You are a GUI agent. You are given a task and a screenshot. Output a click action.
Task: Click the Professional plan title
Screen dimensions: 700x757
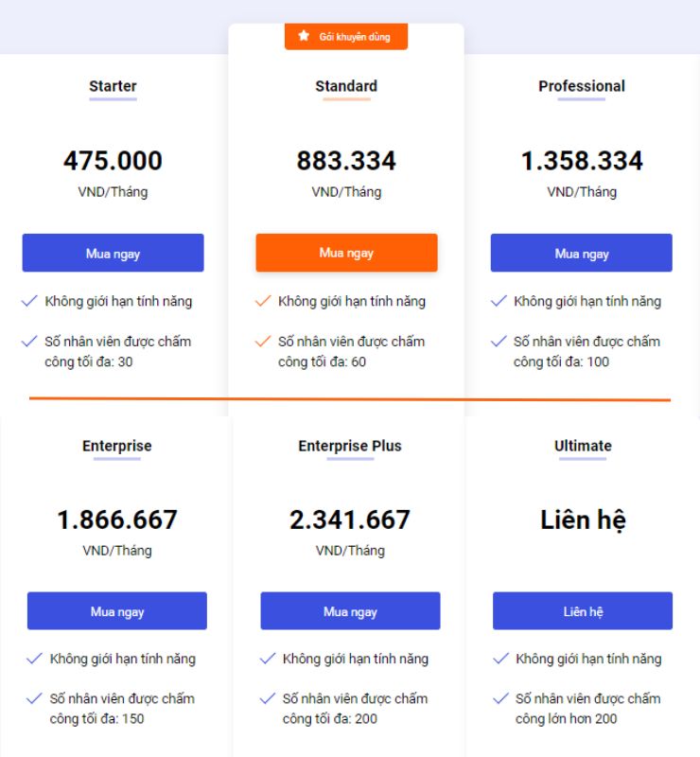pyautogui.click(x=582, y=86)
